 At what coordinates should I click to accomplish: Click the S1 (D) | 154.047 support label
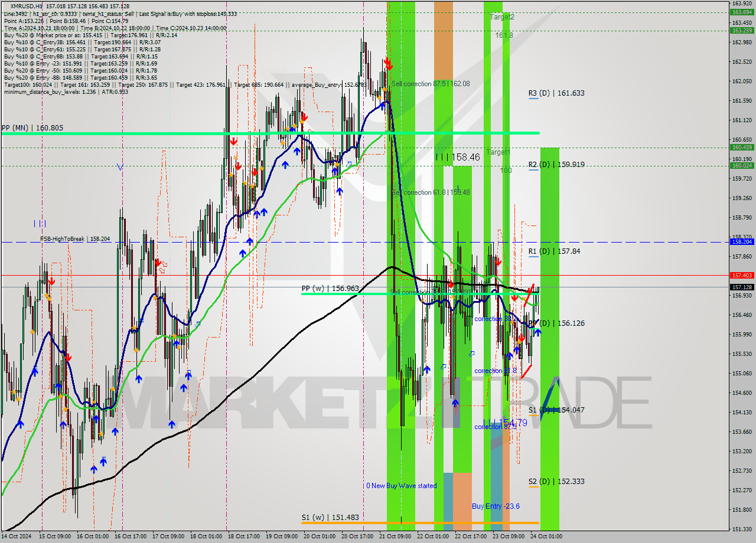point(556,410)
